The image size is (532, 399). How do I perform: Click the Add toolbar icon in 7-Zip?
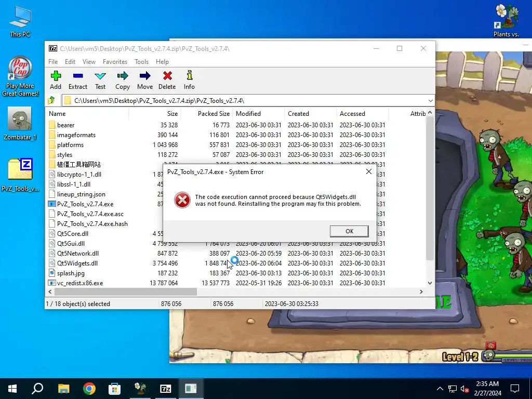56,81
